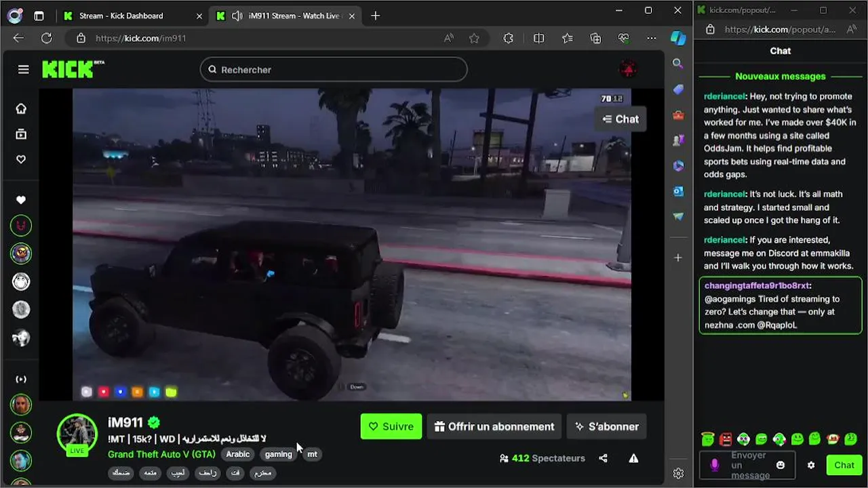This screenshot has height=488, width=868.
Task: Refresh the browser page
Action: click(46, 39)
